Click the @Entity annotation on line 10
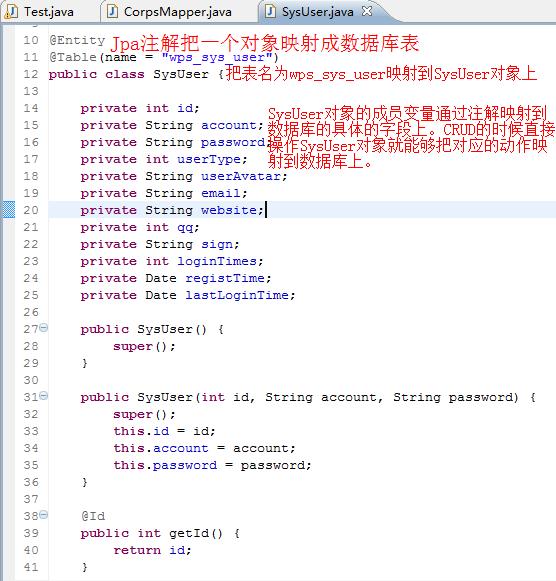 [x=77, y=40]
